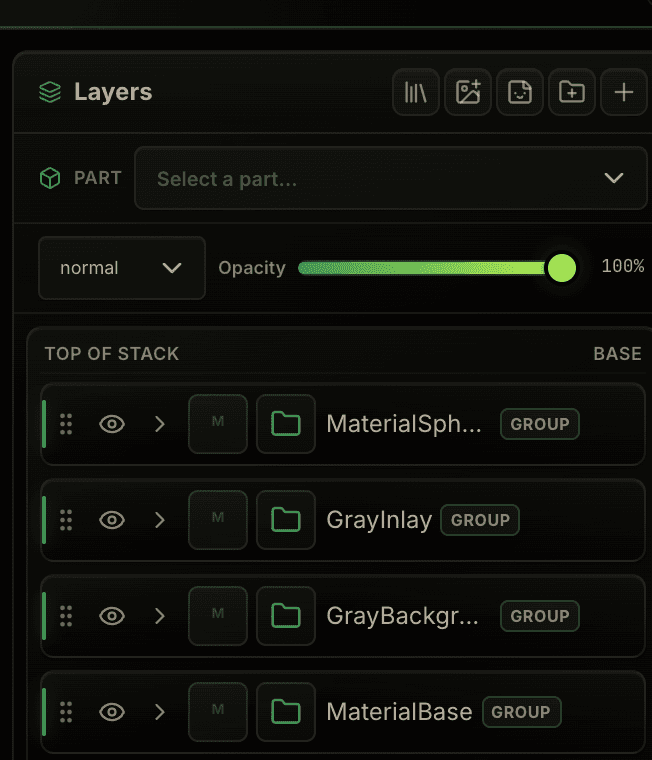Screen dimensions: 652x760
Task: Click the Opacity label
Action: [x=252, y=268]
